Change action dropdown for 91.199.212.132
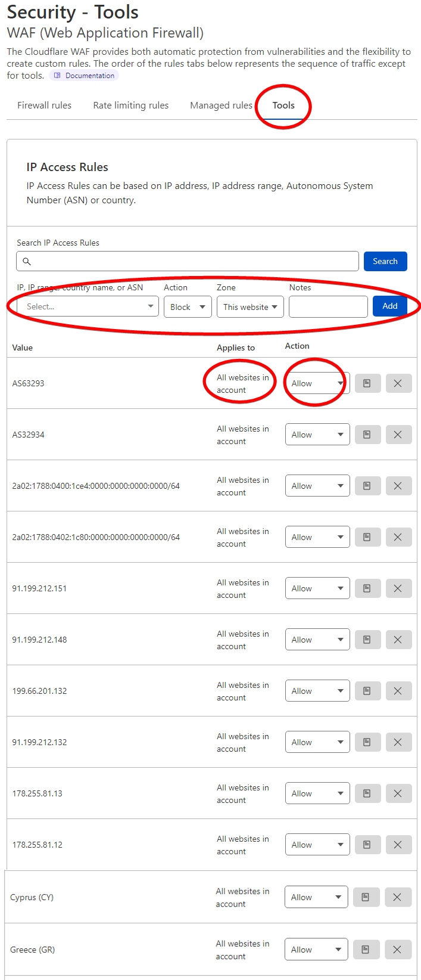Viewport: 421px width, 980px height. tap(317, 742)
